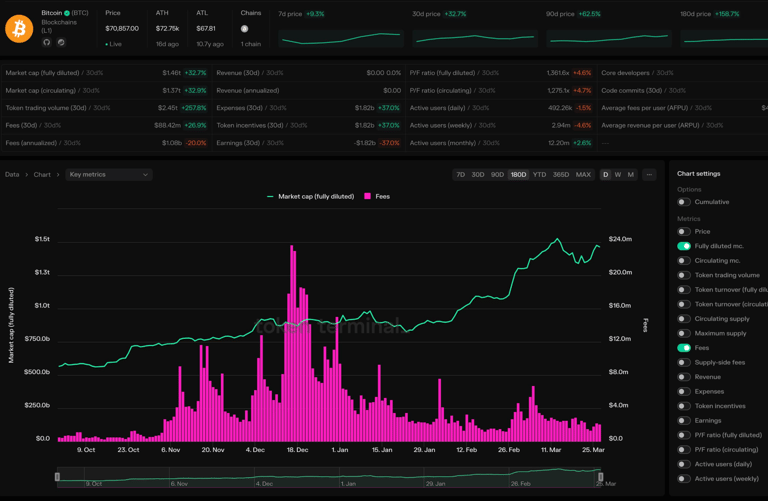Viewport: 768px width, 501px height.
Task: Switch to weekly (W) granularity
Action: (618, 174)
